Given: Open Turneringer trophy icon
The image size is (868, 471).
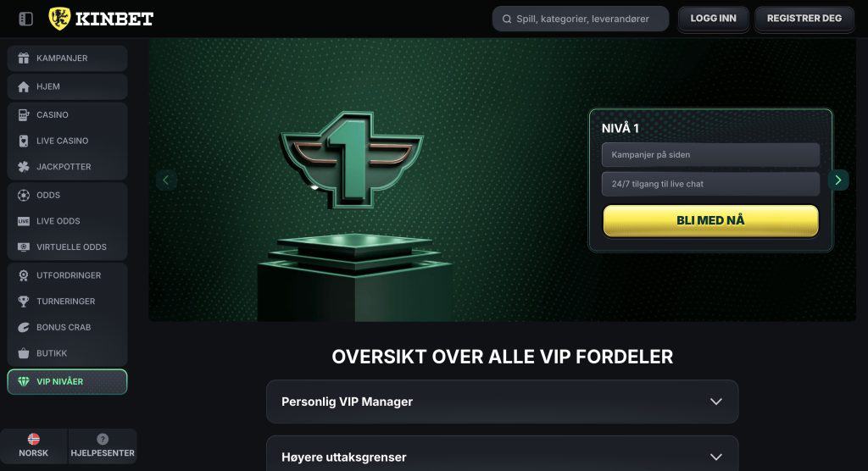Looking at the screenshot, I should (23, 301).
